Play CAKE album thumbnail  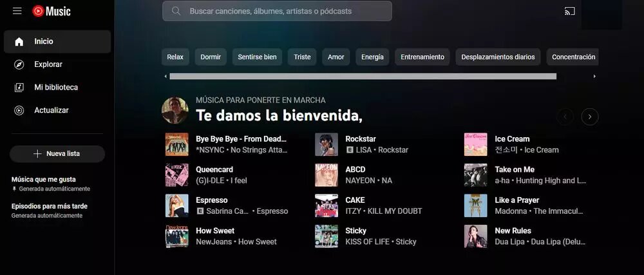coord(327,205)
